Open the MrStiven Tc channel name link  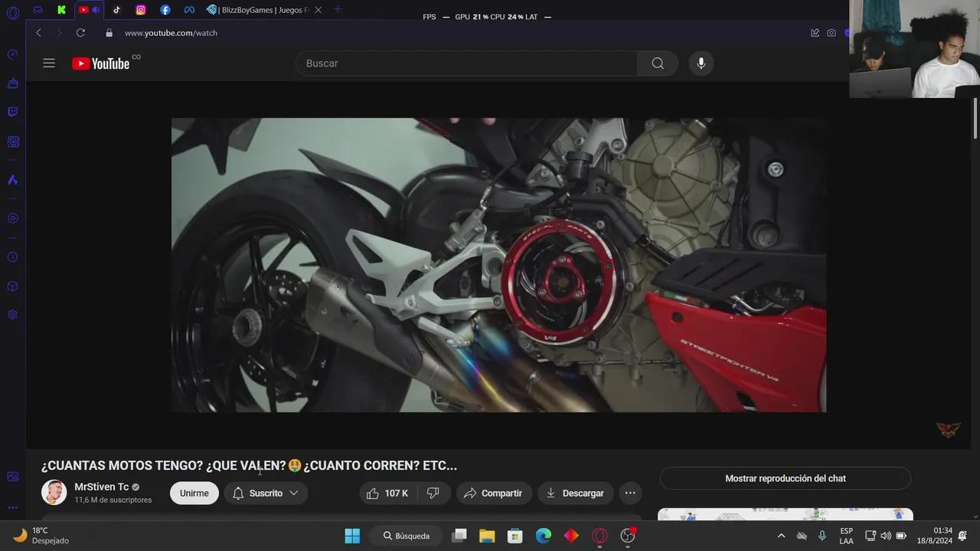(101, 487)
